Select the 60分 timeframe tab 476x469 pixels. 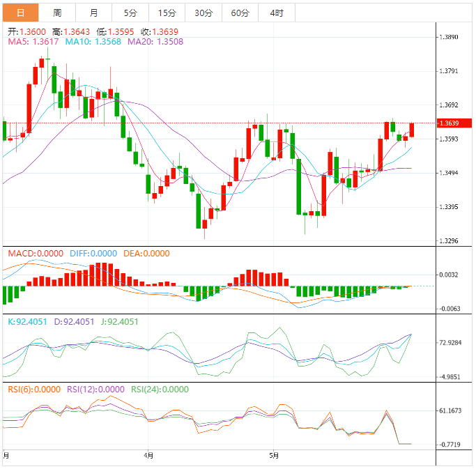click(240, 13)
